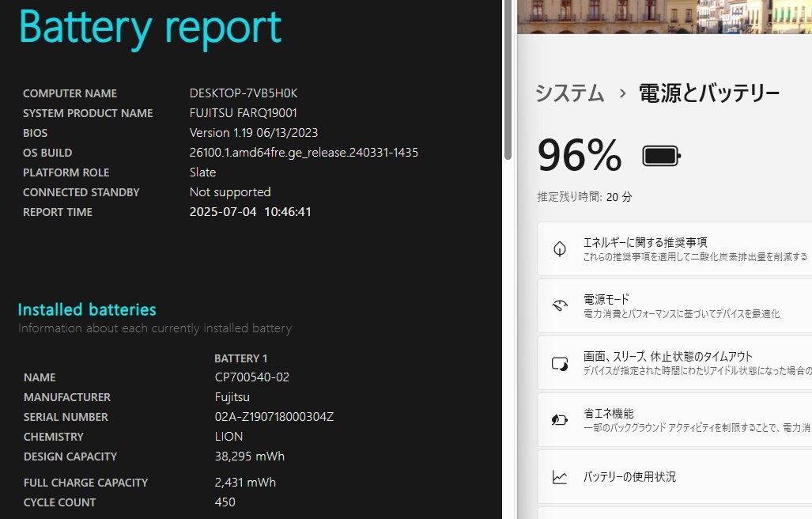
Task: Expand the 省エネ機能 section
Action: pyautogui.click(x=674, y=420)
